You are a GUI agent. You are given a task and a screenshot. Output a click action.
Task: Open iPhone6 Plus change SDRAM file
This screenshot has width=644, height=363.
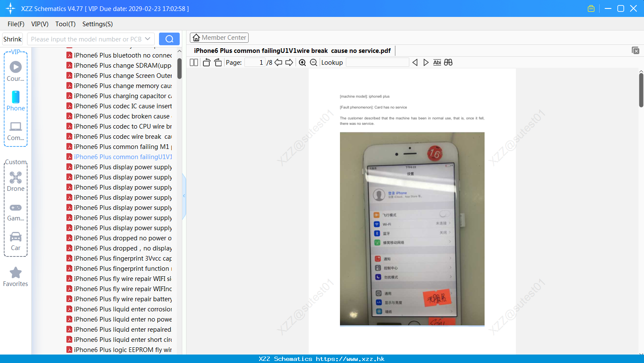tap(119, 66)
